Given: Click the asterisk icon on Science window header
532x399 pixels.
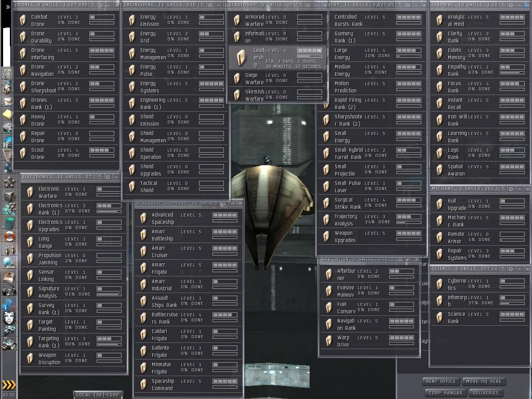Looking at the screenshot, I should pos(503,269).
